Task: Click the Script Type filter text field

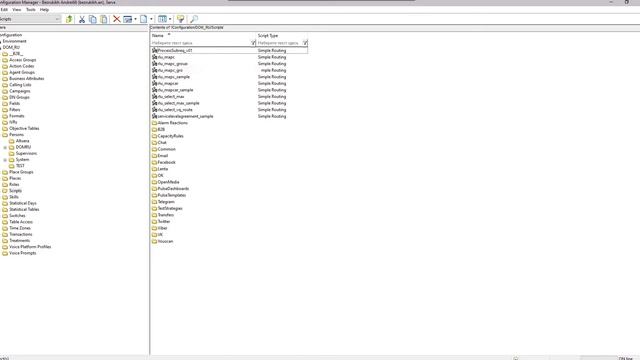Action: coord(279,43)
